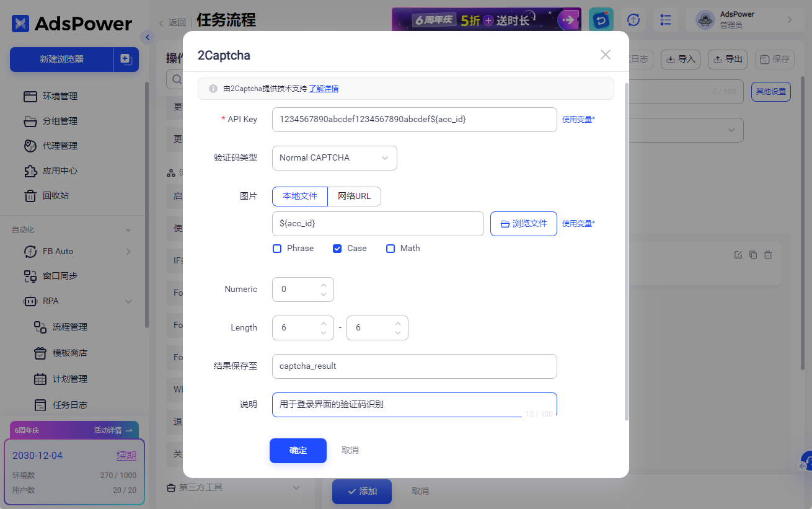Viewport: 812px width, 509px height.
Task: Decrease the minimum Length stepper
Action: pyautogui.click(x=324, y=333)
